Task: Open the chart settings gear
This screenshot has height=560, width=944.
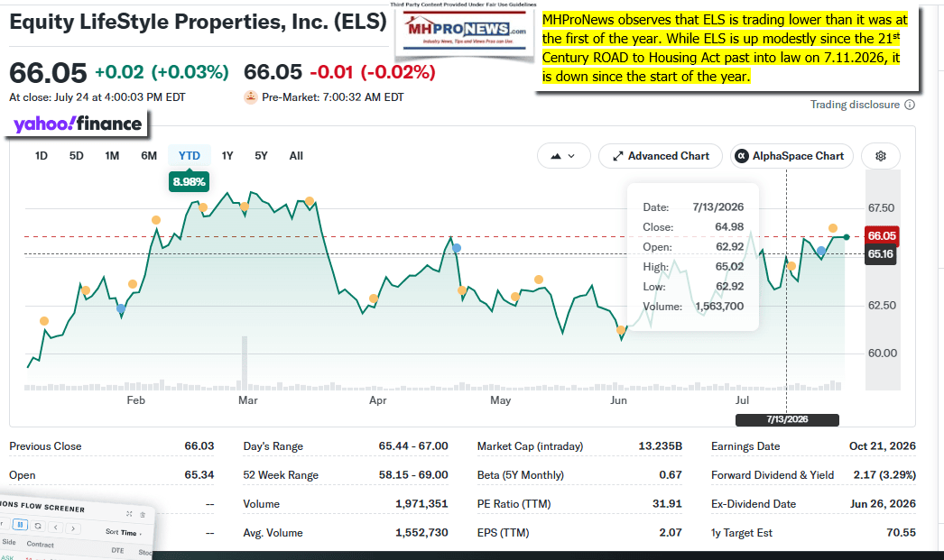Action: (880, 156)
